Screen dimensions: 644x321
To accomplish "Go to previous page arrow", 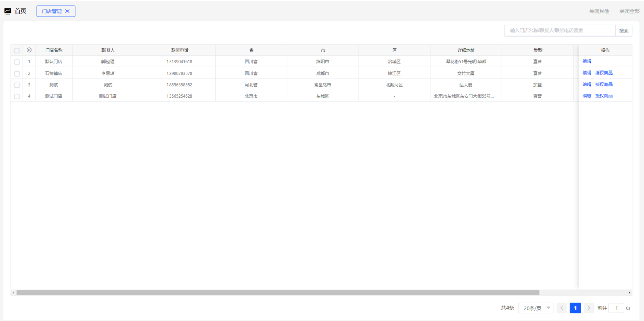I will (562, 308).
